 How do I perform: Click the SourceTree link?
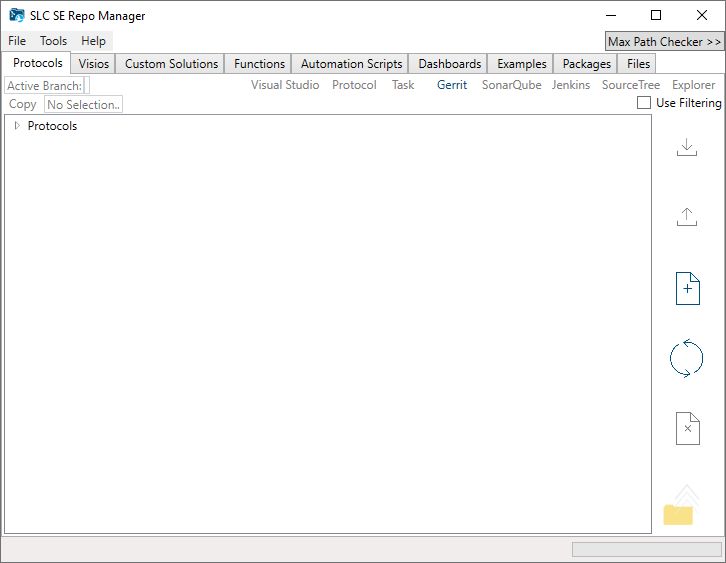point(631,85)
